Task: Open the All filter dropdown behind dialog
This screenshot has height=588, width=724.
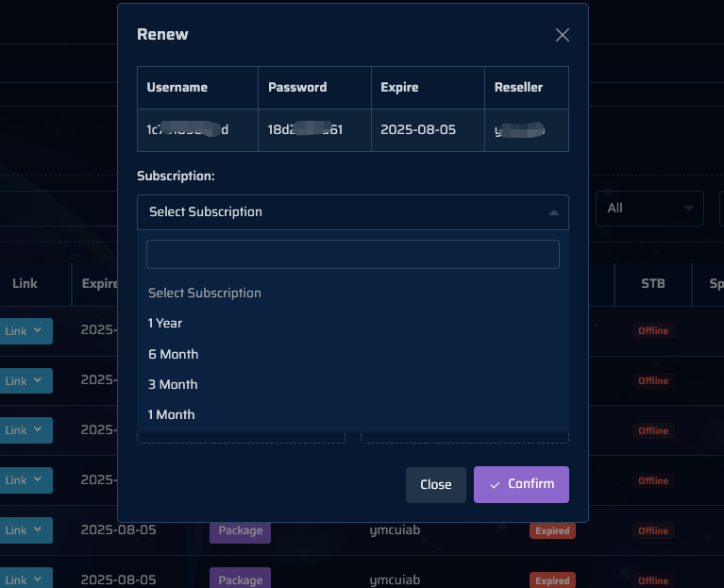Action: [649, 209]
